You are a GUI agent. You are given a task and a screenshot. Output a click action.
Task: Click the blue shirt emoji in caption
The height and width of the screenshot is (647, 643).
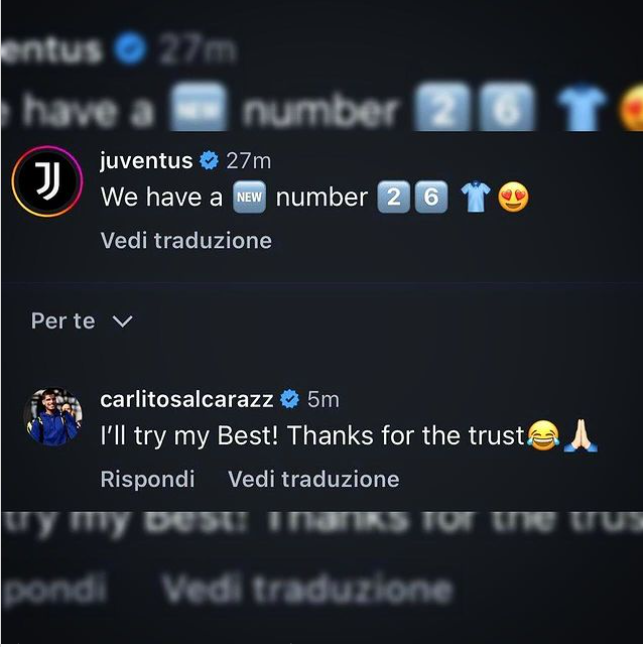pos(475,197)
